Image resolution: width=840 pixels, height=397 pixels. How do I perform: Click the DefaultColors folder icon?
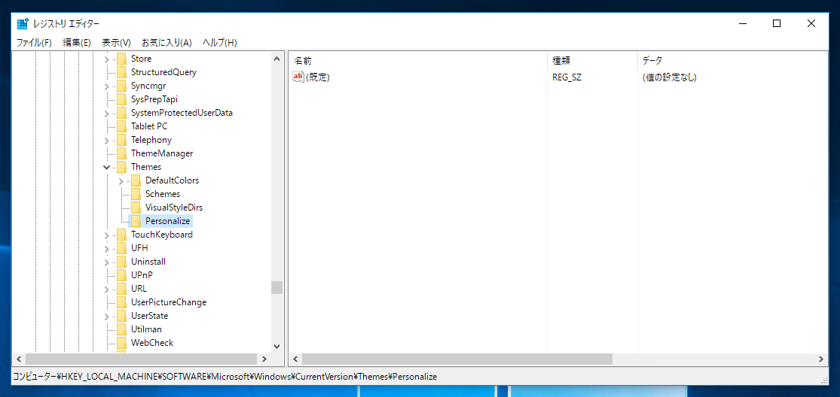point(136,181)
